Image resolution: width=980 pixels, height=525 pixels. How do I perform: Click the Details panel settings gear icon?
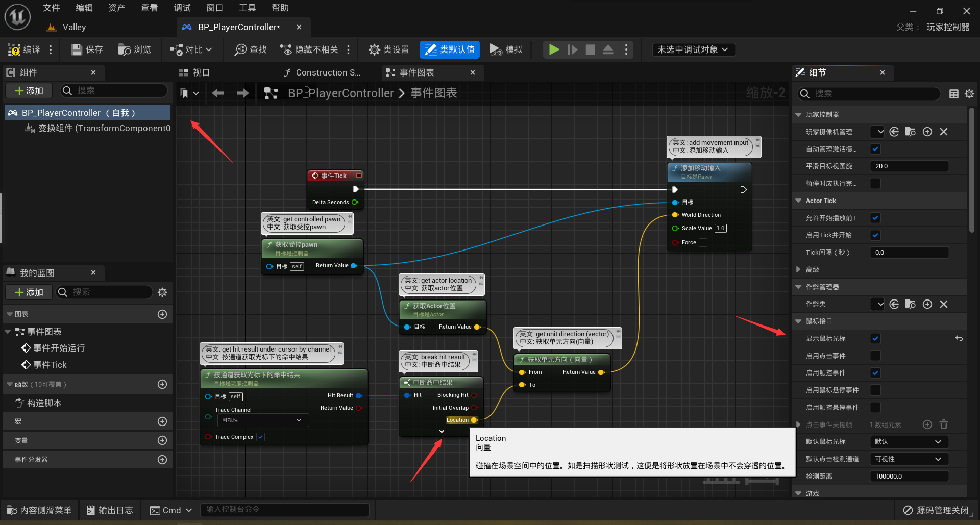[969, 94]
